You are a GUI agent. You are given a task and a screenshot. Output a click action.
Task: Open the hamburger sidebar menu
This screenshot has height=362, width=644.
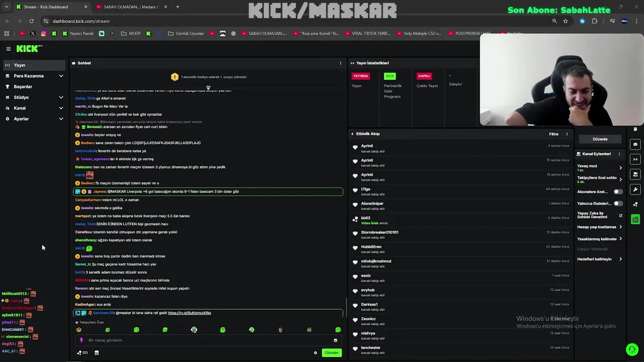[8, 49]
